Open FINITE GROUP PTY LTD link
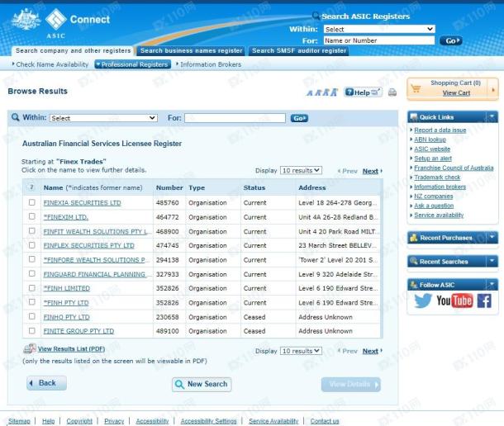The height and width of the screenshot is (426, 504). (78, 331)
